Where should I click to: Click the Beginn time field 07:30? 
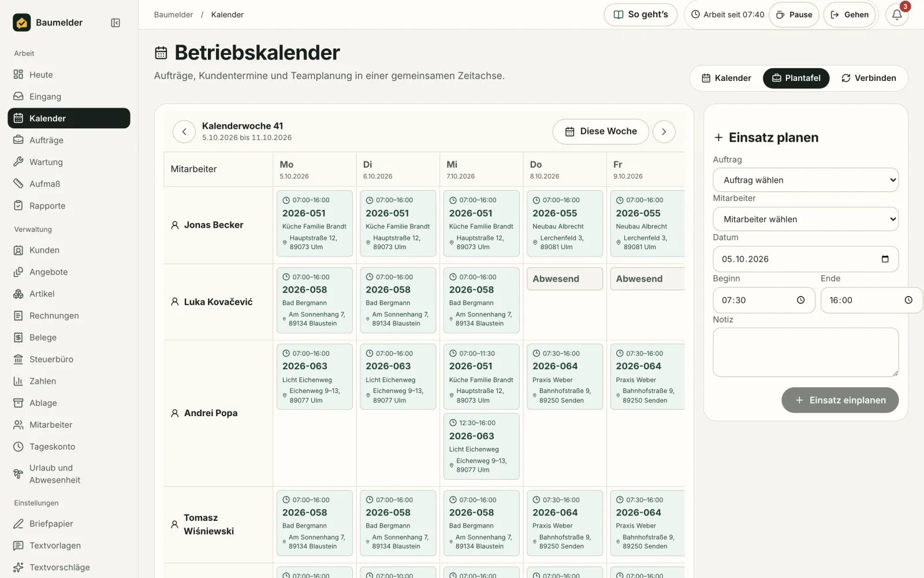[x=764, y=300]
